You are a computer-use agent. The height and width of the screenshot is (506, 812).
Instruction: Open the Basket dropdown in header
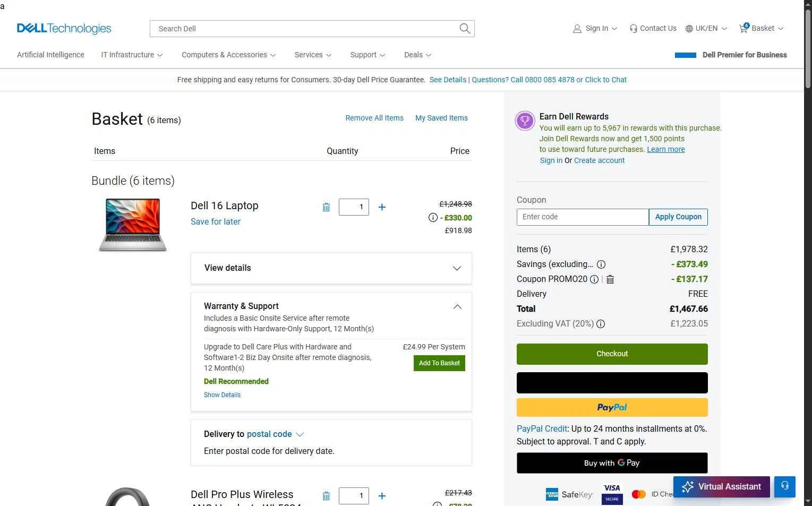(762, 29)
